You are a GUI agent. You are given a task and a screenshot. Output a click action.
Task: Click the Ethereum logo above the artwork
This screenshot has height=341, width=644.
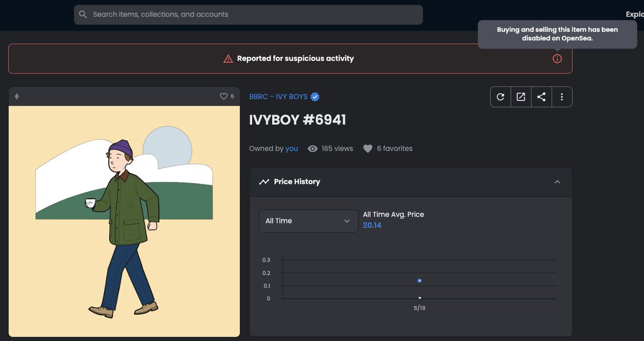[17, 97]
